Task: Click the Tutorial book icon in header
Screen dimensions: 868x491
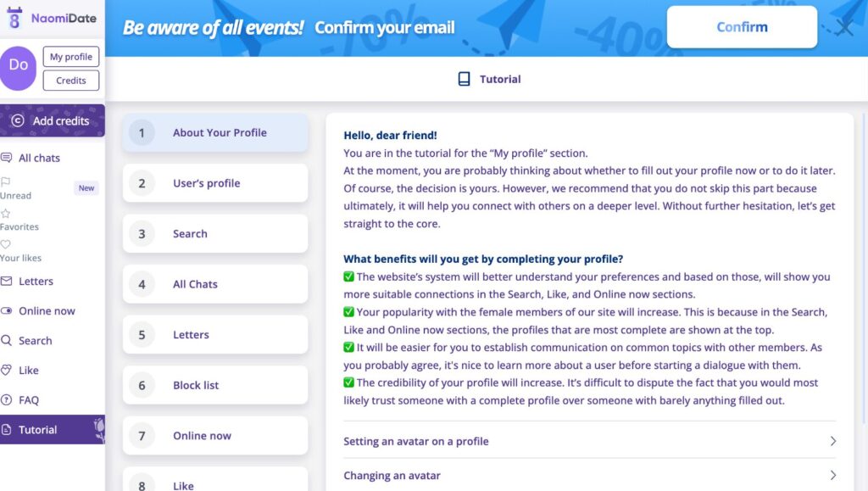Action: [464, 79]
